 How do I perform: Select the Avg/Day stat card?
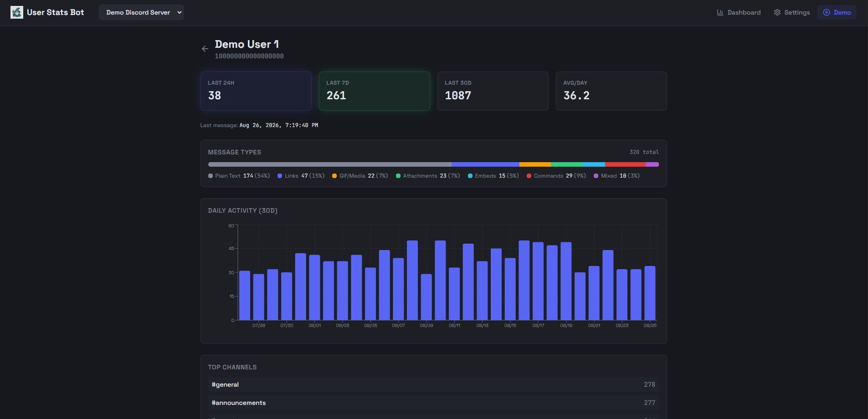pos(611,91)
